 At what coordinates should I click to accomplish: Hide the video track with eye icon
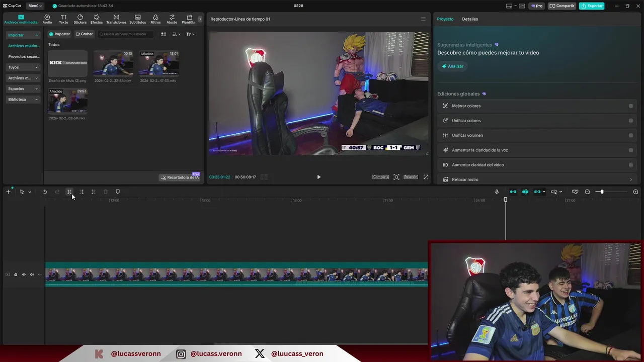click(x=24, y=275)
